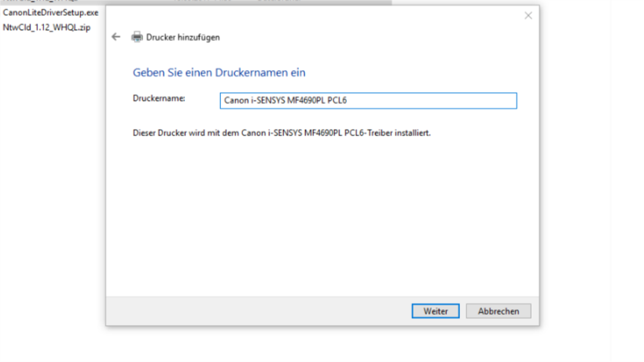Select file CanonLiteDriverSetup.exe in background window
This screenshot has height=362, width=644.
tap(50, 13)
